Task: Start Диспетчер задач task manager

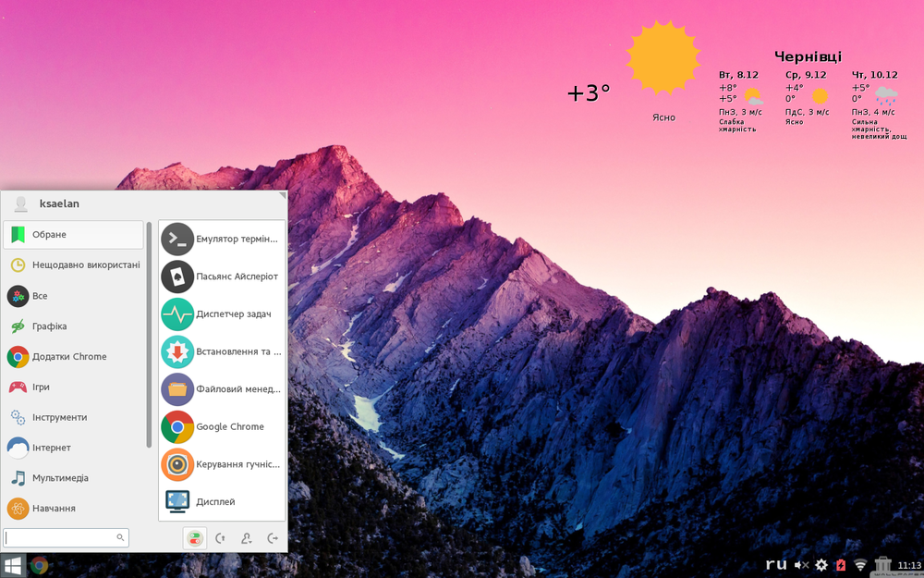Action: coord(222,314)
